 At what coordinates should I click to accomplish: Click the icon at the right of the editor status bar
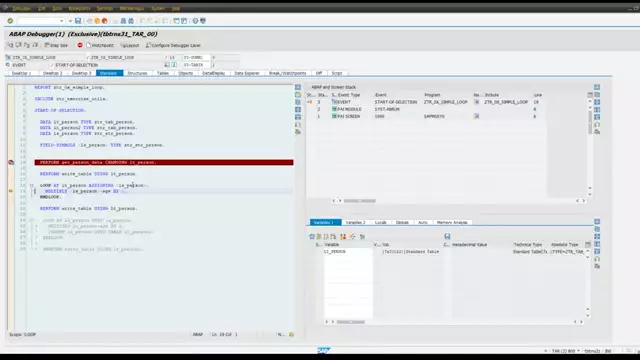(291, 334)
